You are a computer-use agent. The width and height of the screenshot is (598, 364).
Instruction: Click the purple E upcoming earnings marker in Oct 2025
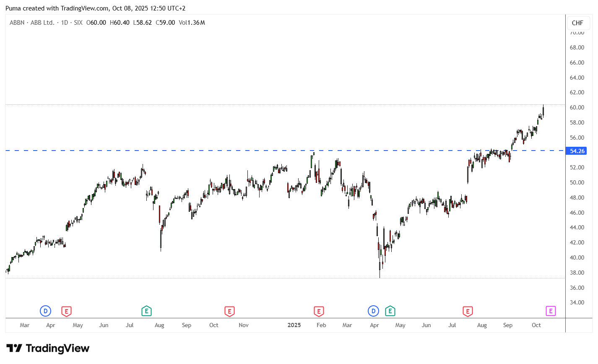pos(551,311)
